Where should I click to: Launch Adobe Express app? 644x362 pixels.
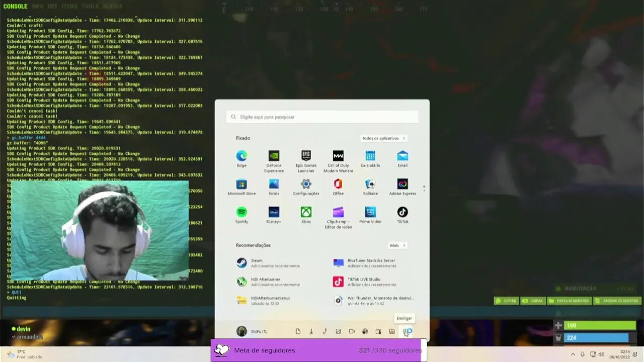pos(403,187)
